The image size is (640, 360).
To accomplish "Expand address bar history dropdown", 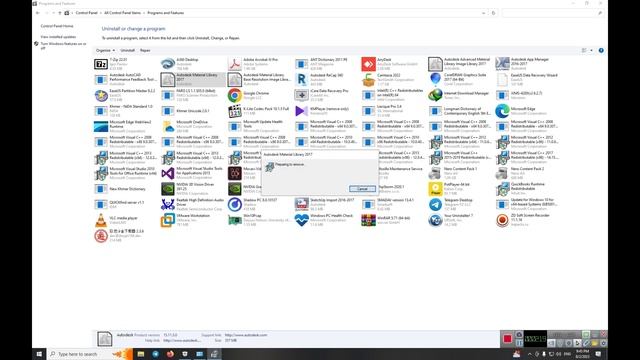I will tap(484, 13).
